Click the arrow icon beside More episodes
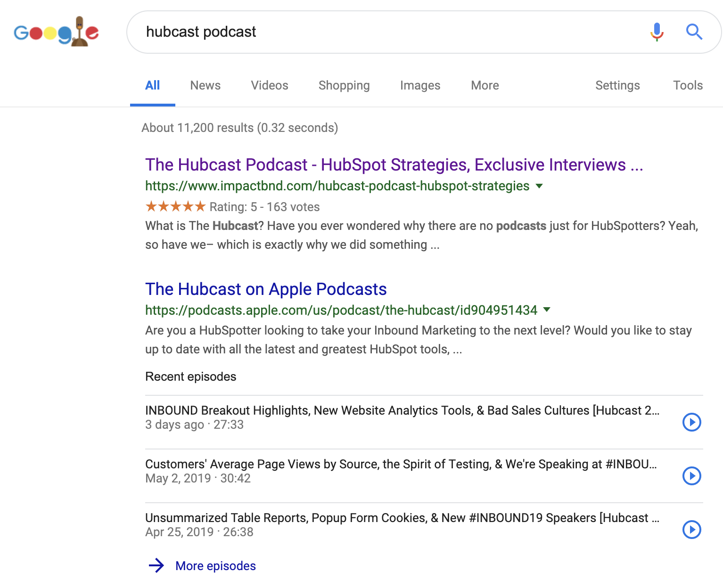723x588 pixels. [x=156, y=565]
